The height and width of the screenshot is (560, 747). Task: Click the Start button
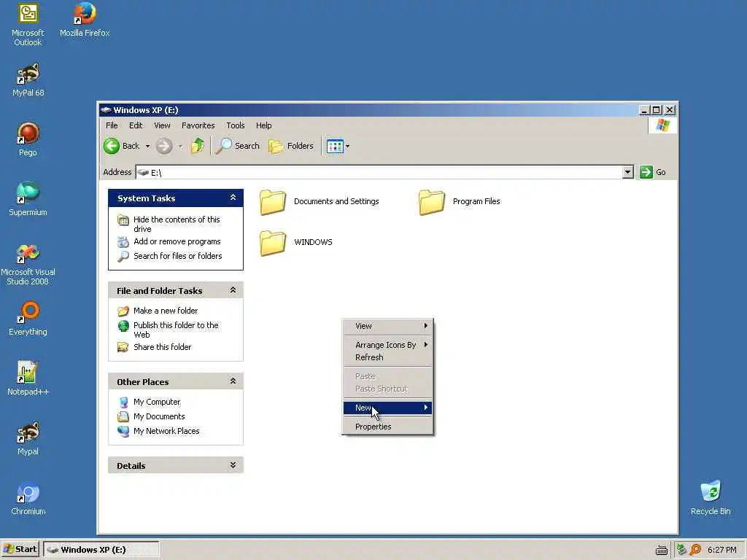20,550
